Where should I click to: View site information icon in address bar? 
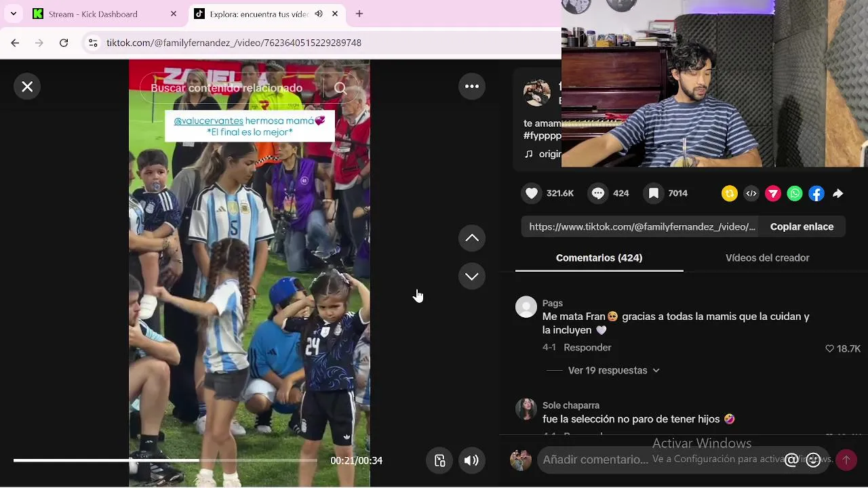tap(94, 43)
